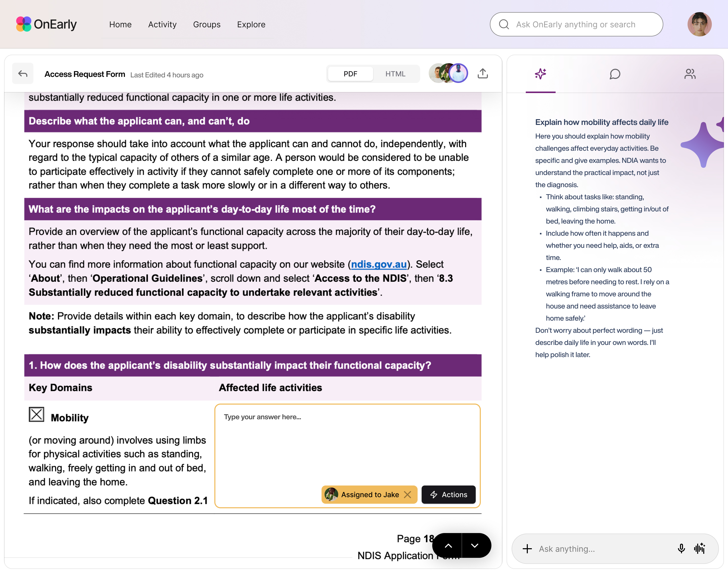Click the share/upload icon
Viewport: 728px width, 573px height.
[x=483, y=74]
